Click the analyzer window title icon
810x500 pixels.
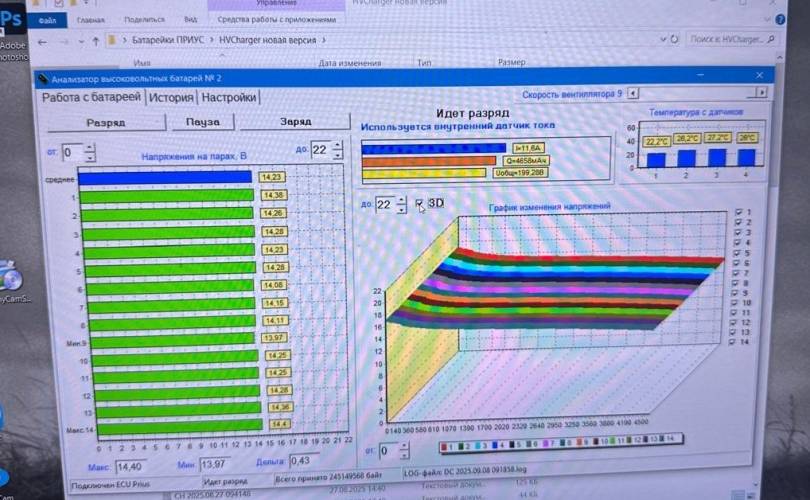tap(43, 80)
